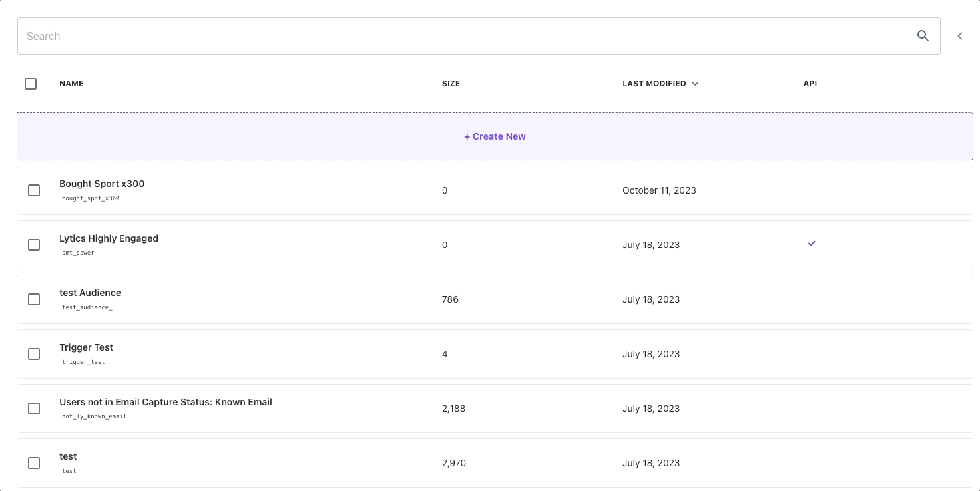Check the Lytics Highly Engaged checkbox
The image size is (980, 491).
[x=34, y=245]
